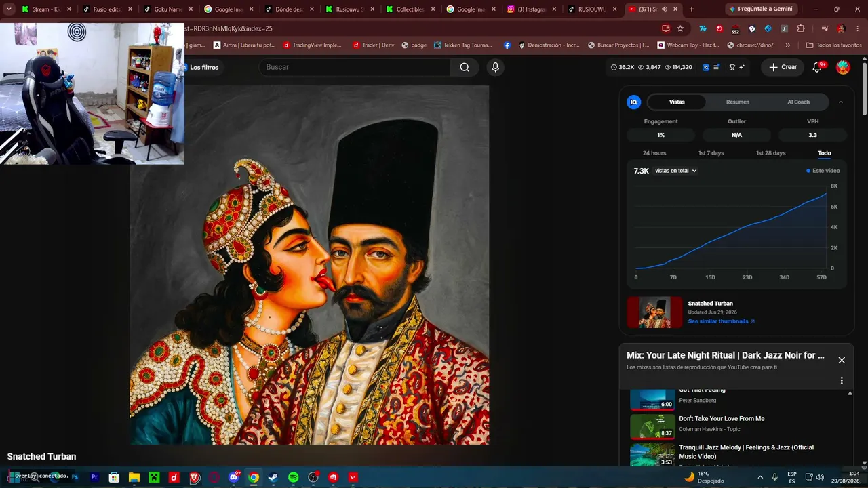The image size is (868, 488).
Task: Open the 'vistas en total' metric dropdown
Action: click(676, 171)
